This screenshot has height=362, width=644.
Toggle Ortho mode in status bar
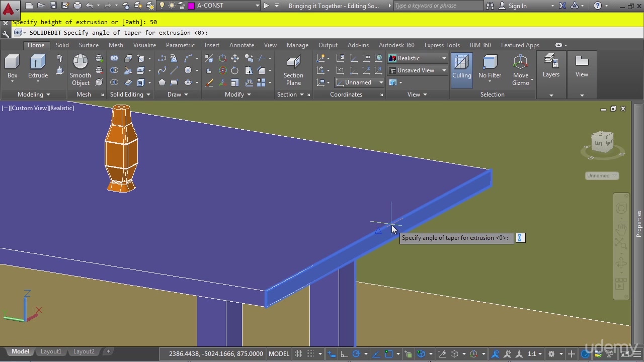pyautogui.click(x=344, y=353)
